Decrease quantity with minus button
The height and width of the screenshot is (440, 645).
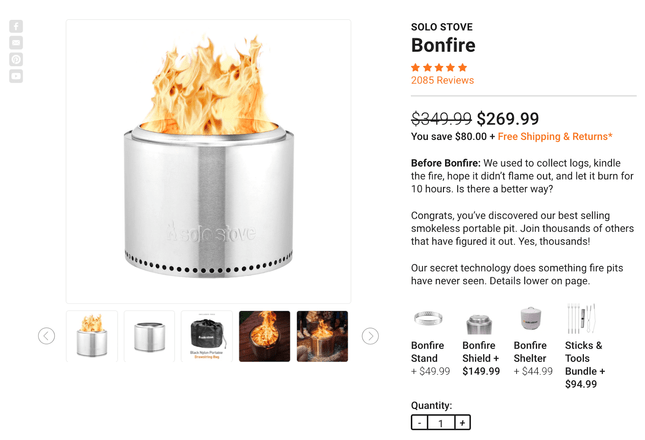pos(420,423)
